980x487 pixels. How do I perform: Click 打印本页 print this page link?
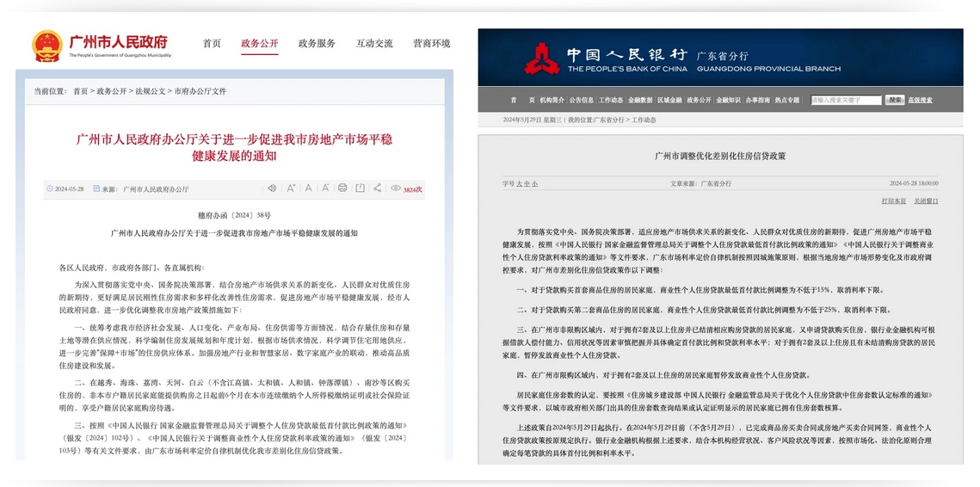894,200
